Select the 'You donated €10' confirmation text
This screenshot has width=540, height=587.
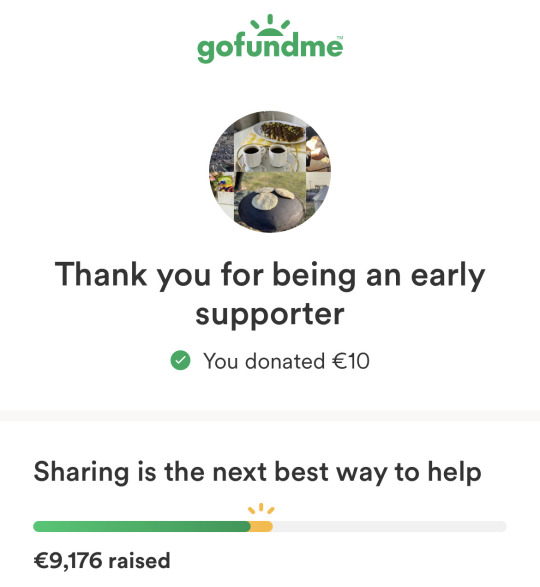pos(286,361)
